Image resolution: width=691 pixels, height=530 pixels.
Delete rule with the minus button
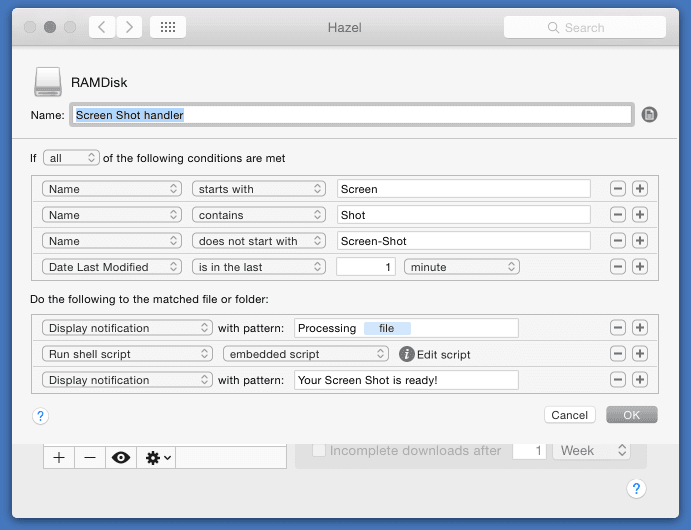pyautogui.click(x=90, y=457)
